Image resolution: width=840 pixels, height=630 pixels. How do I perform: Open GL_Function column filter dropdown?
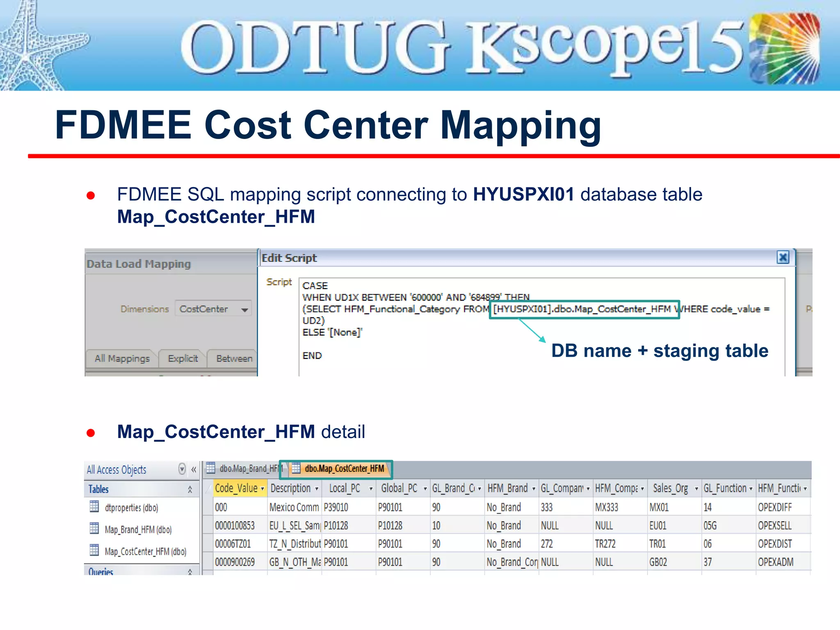click(x=751, y=488)
